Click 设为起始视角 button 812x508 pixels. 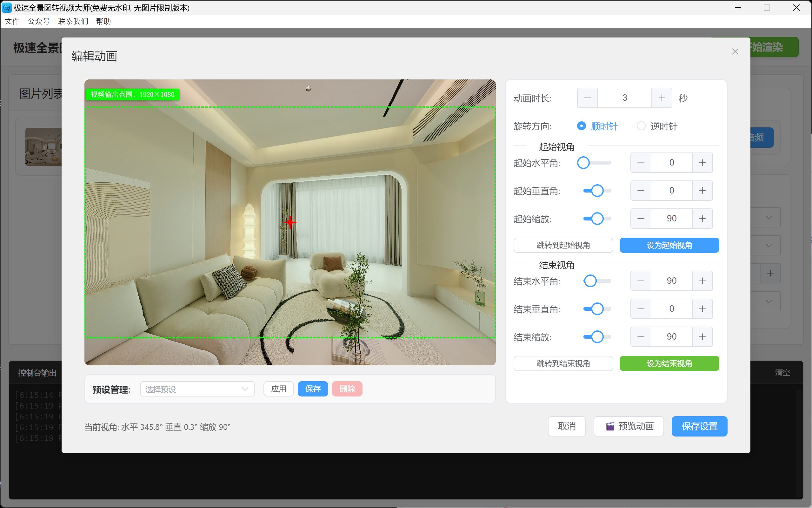[x=669, y=245]
